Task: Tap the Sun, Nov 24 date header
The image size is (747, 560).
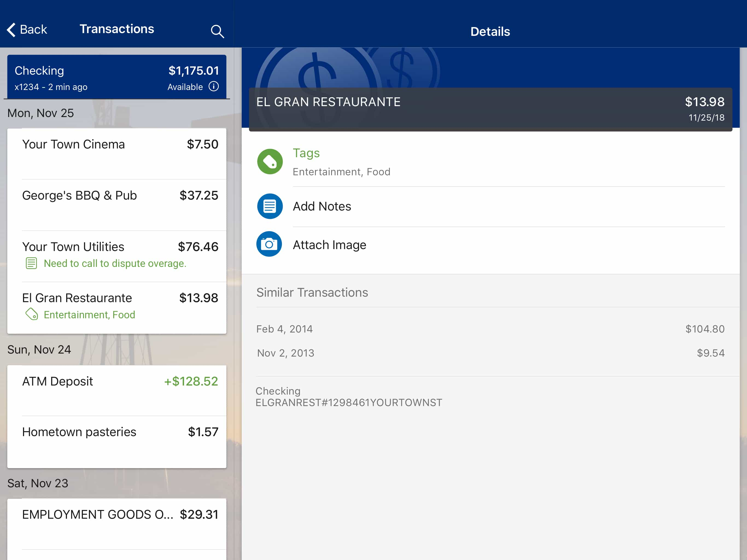Action: pyautogui.click(x=39, y=349)
